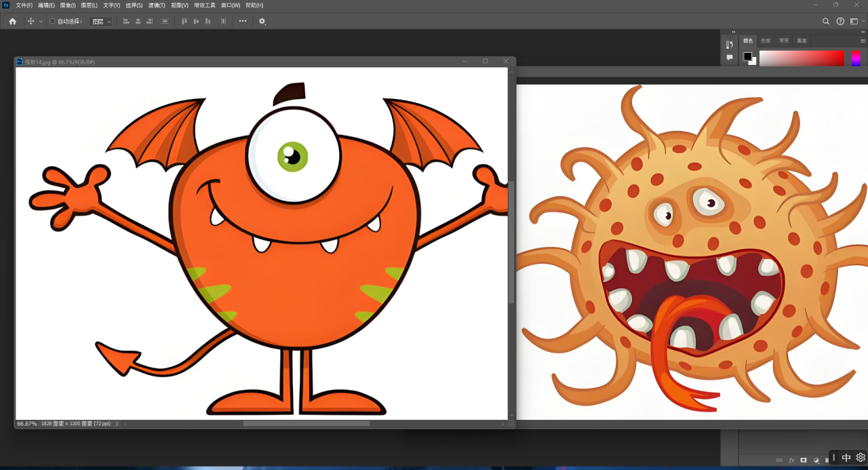
Task: Open the History panel icon
Action: (x=729, y=44)
